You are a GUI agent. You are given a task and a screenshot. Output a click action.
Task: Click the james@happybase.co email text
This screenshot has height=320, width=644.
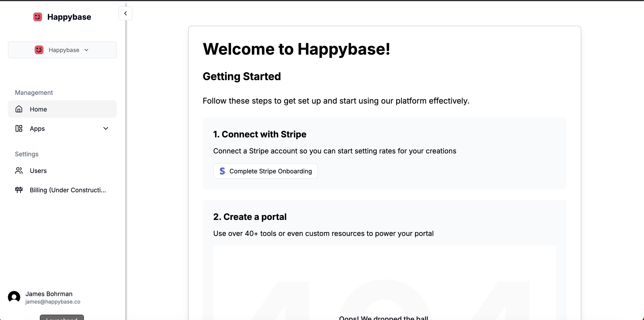coord(53,302)
